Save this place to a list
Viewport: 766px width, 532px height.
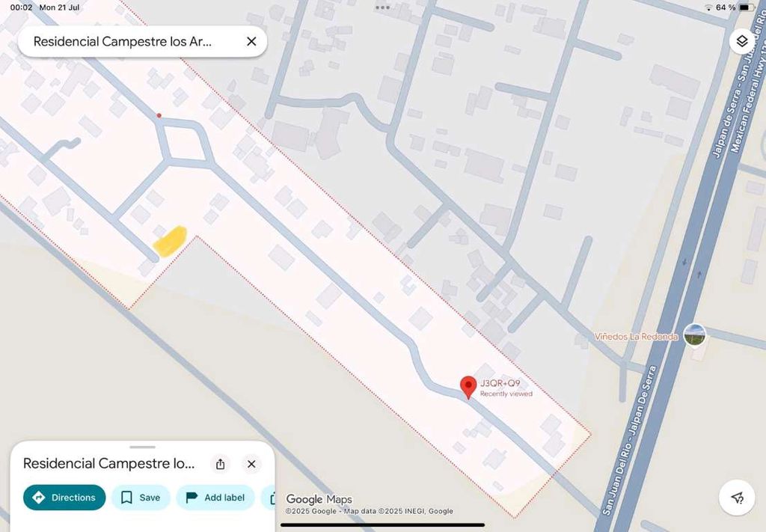pyautogui.click(x=141, y=498)
